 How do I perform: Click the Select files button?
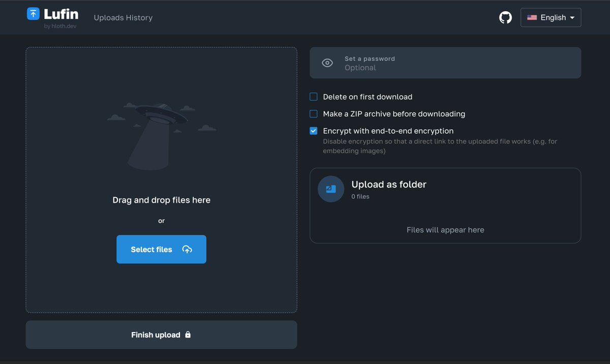161,249
